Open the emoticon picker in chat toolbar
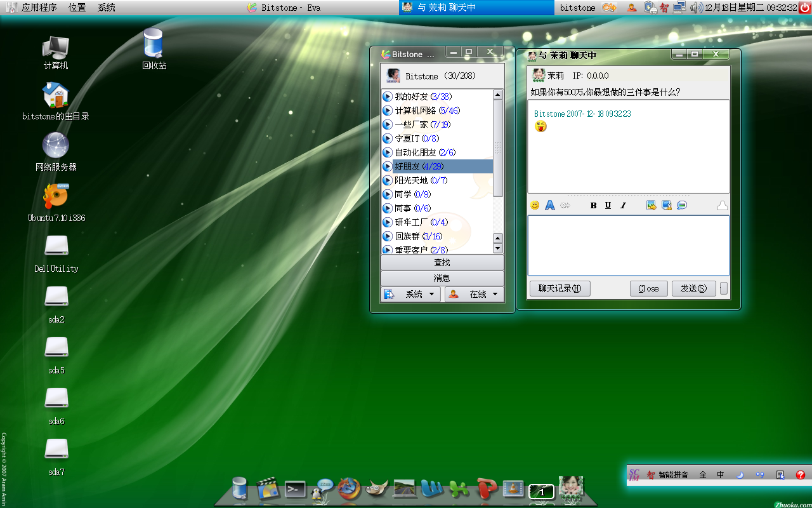 point(535,205)
